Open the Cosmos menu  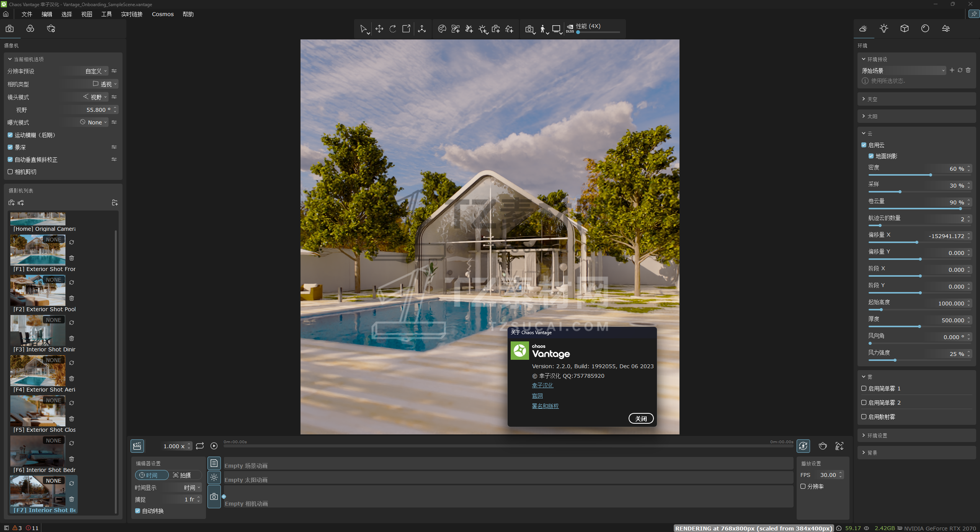[163, 14]
